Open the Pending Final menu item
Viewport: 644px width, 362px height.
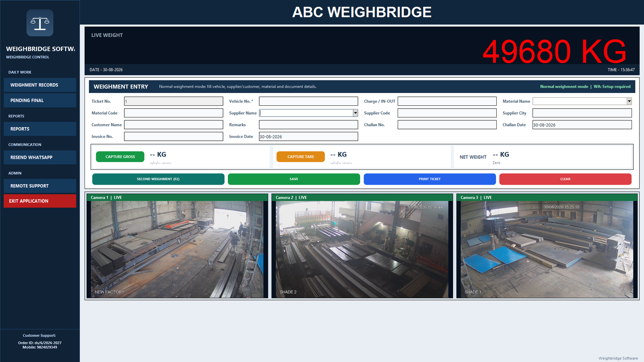40,100
